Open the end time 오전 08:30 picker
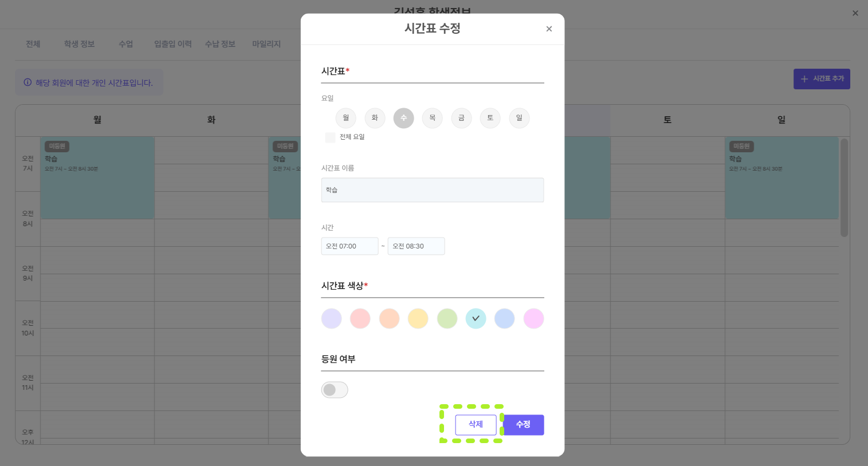This screenshot has height=466, width=868. click(x=416, y=246)
